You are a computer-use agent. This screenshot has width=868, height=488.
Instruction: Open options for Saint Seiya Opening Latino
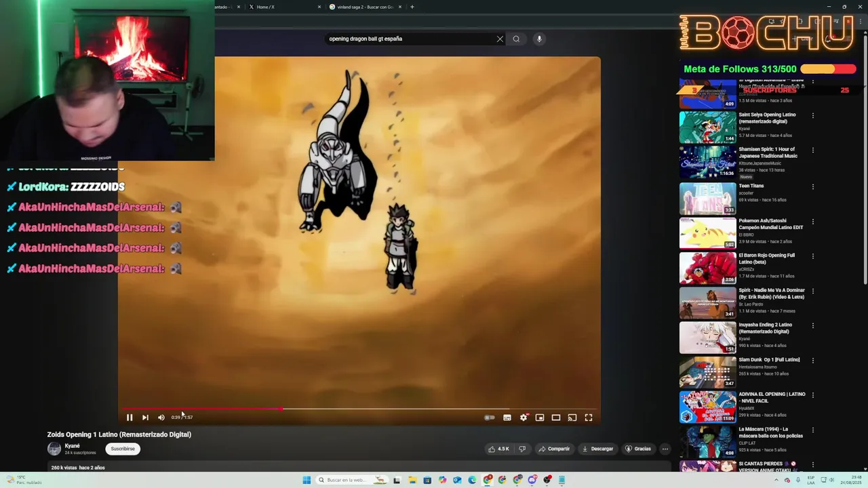tap(812, 116)
